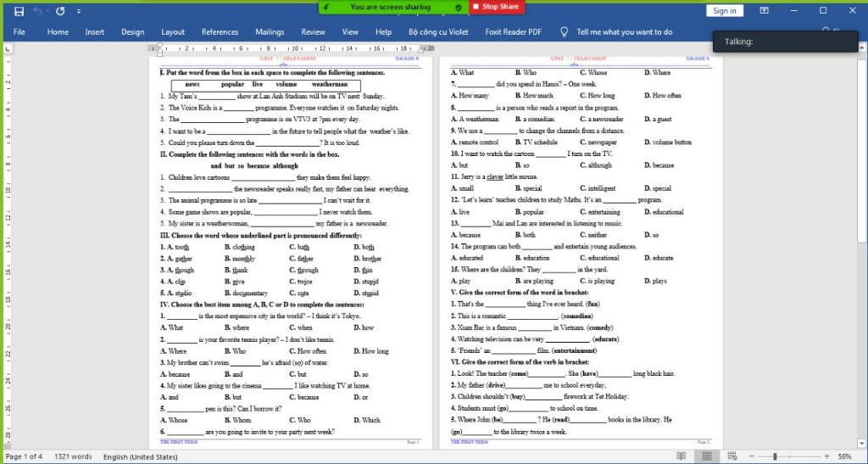The width and height of the screenshot is (868, 464).
Task: Open the Layout tab
Action: 173,32
